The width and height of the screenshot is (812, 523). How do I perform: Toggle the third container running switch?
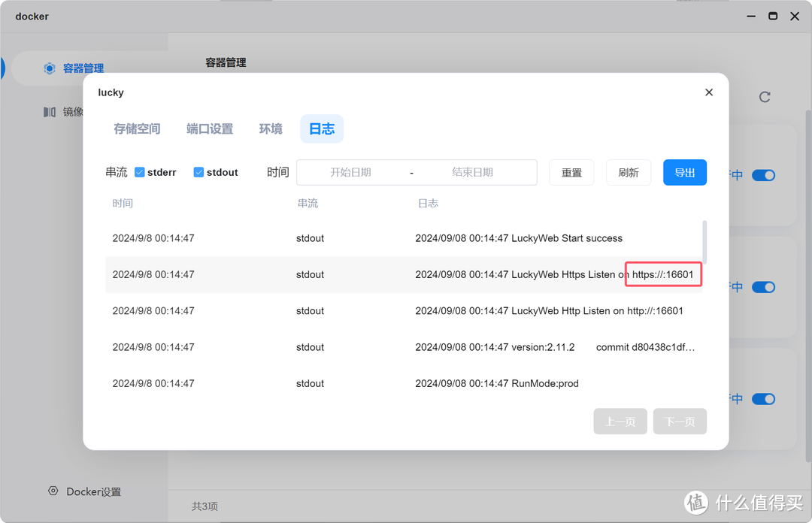tap(763, 399)
